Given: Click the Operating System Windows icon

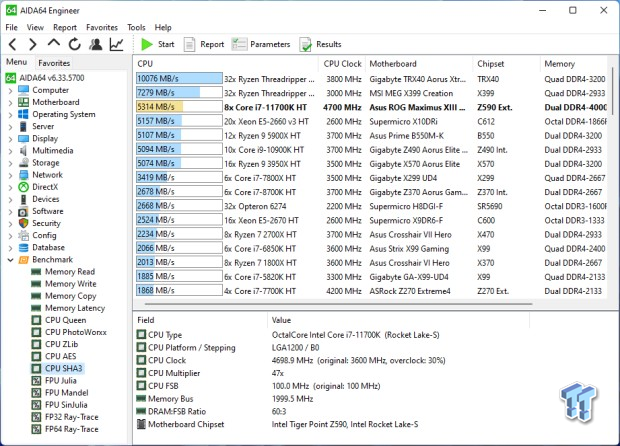Looking at the screenshot, I should click(24, 114).
